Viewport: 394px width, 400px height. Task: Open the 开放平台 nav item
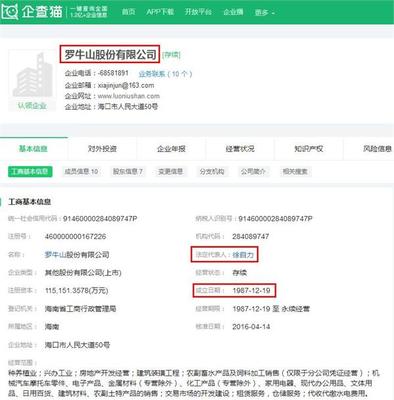coord(198,12)
